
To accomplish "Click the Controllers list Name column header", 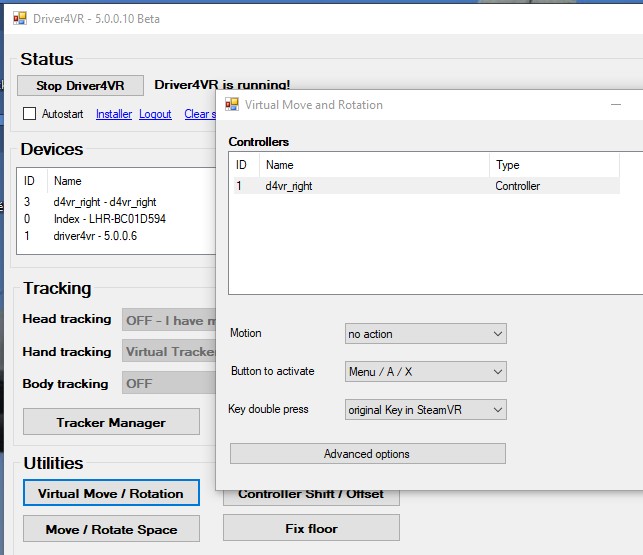I will (x=374, y=165).
